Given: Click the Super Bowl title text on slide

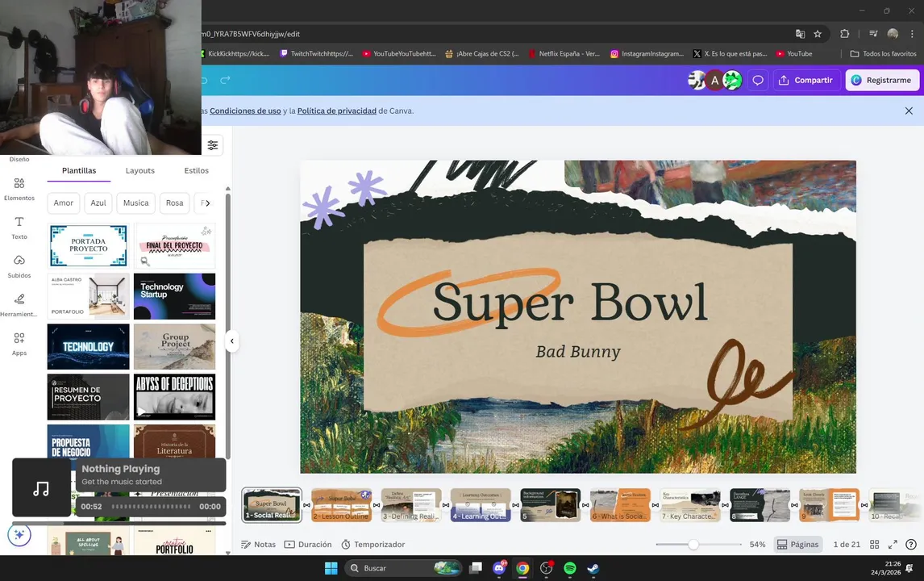Looking at the screenshot, I should 570,303.
